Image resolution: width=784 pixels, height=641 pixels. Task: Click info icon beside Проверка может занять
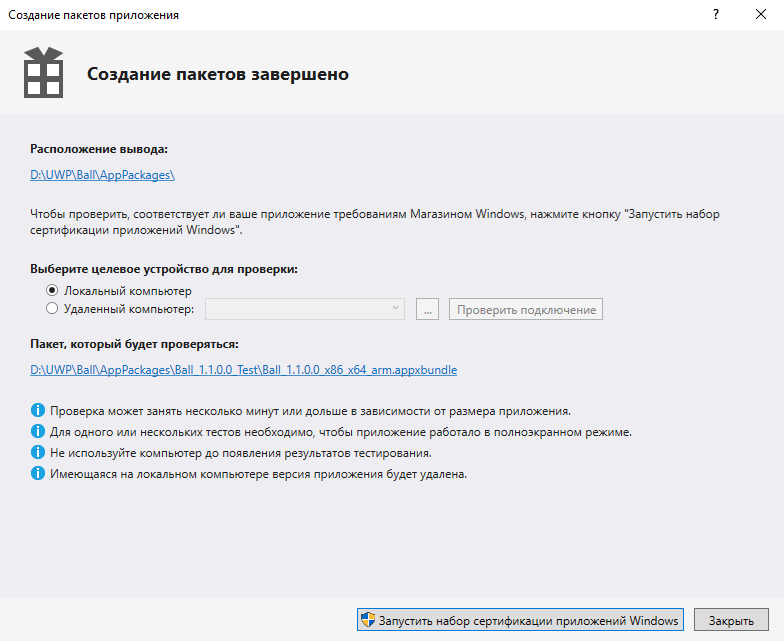[x=38, y=410]
